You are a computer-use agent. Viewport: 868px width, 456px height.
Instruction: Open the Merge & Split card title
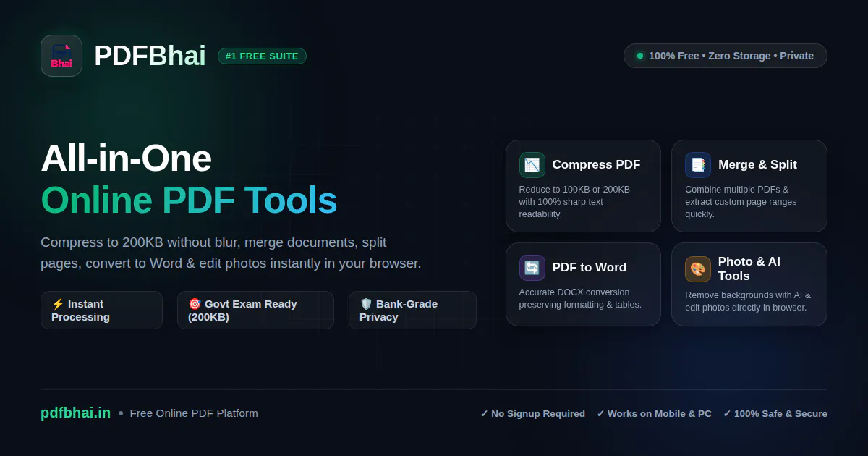coord(757,165)
